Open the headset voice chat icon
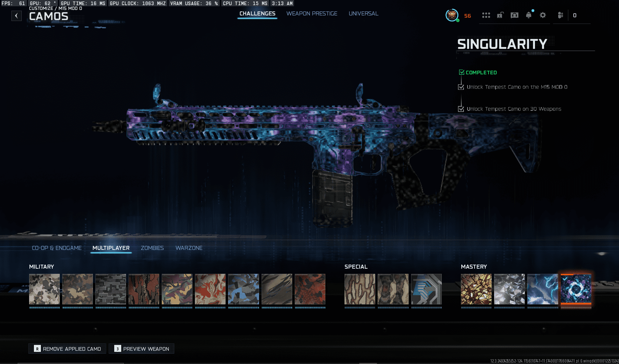This screenshot has width=619, height=364. point(514,15)
